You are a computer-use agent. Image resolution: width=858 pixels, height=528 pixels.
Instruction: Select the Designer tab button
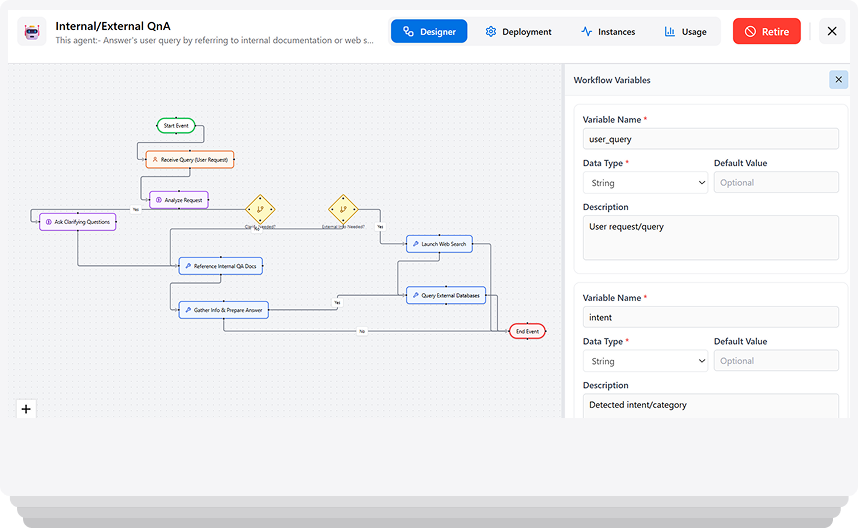pos(429,32)
